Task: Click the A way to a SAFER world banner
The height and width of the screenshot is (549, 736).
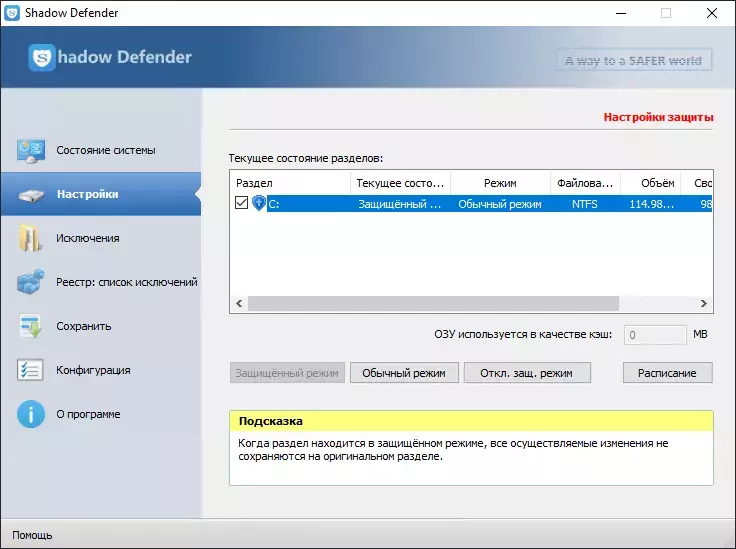Action: pyautogui.click(x=634, y=61)
